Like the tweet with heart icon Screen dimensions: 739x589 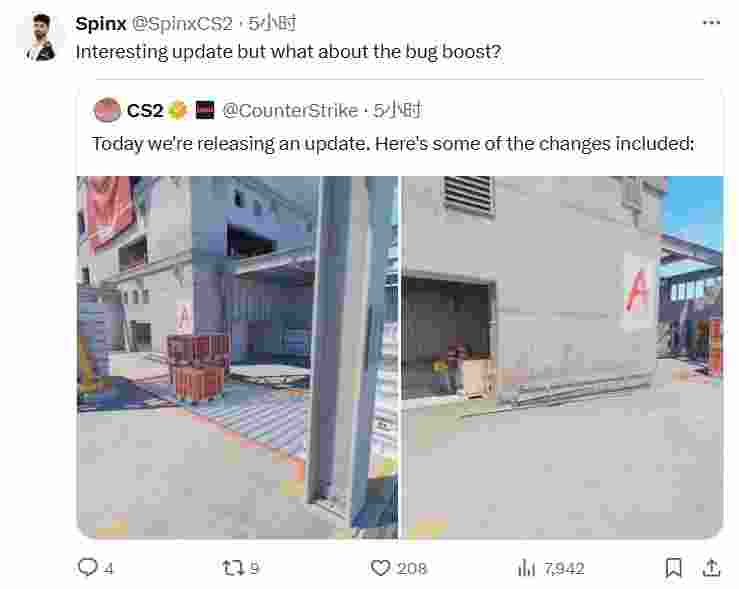point(380,568)
